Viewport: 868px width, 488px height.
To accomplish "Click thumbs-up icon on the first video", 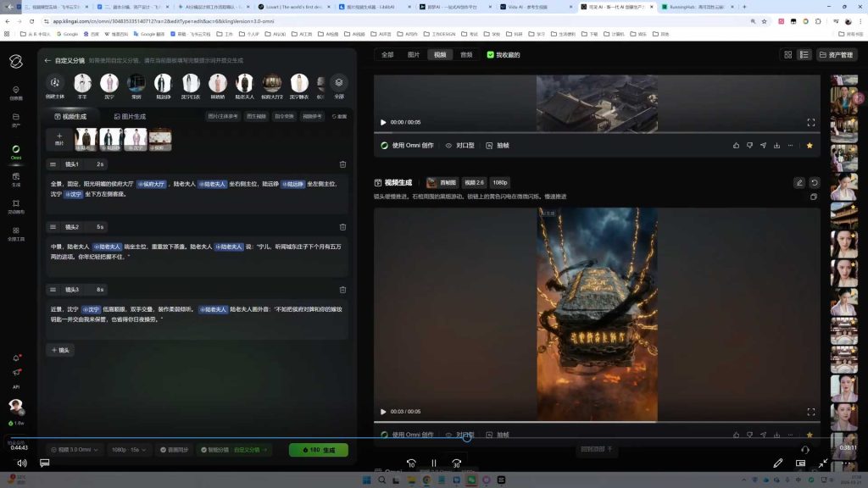I will [x=736, y=146].
